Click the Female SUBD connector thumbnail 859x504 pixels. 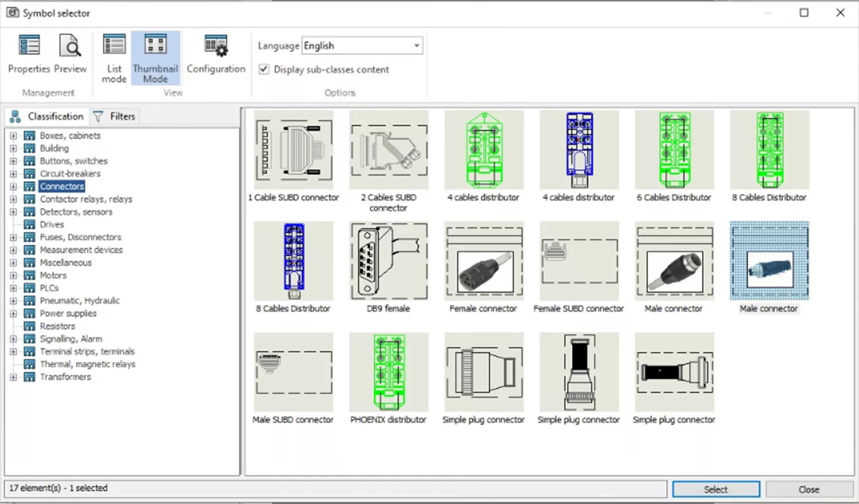point(579,261)
